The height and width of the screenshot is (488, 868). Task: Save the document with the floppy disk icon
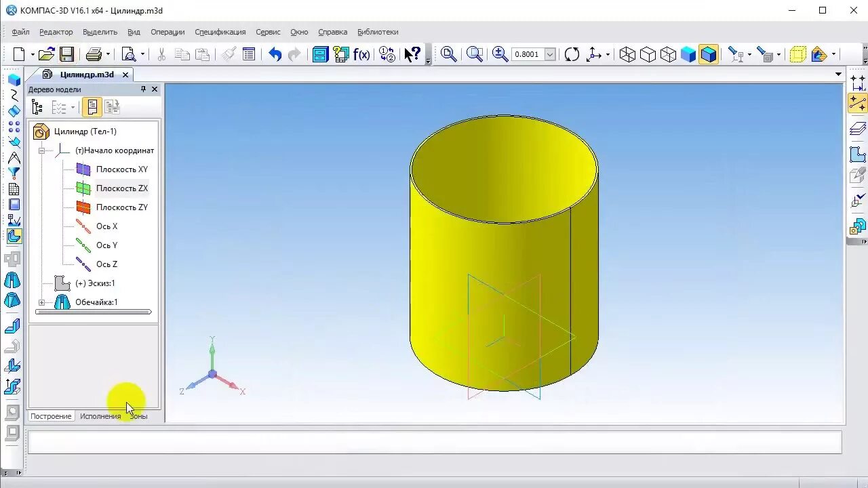pos(66,55)
